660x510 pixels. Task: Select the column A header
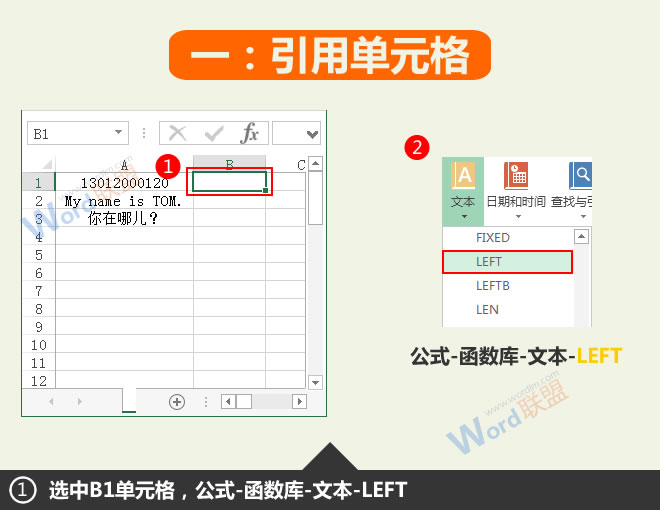(x=124, y=164)
